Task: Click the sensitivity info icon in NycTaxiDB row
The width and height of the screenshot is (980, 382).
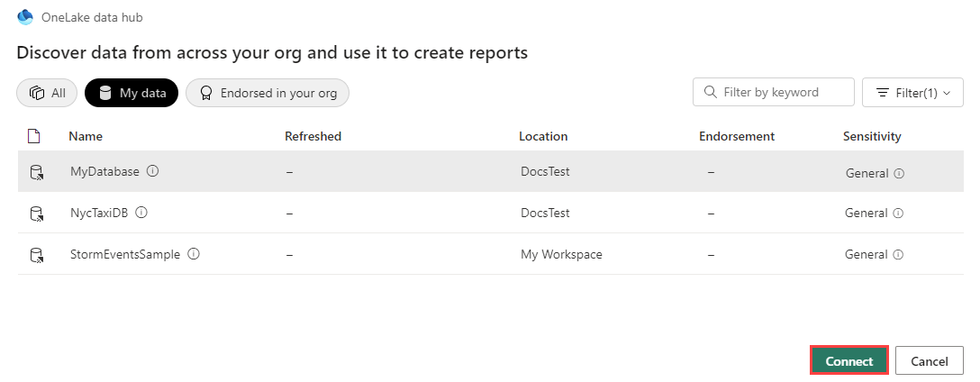Action: coord(899,214)
